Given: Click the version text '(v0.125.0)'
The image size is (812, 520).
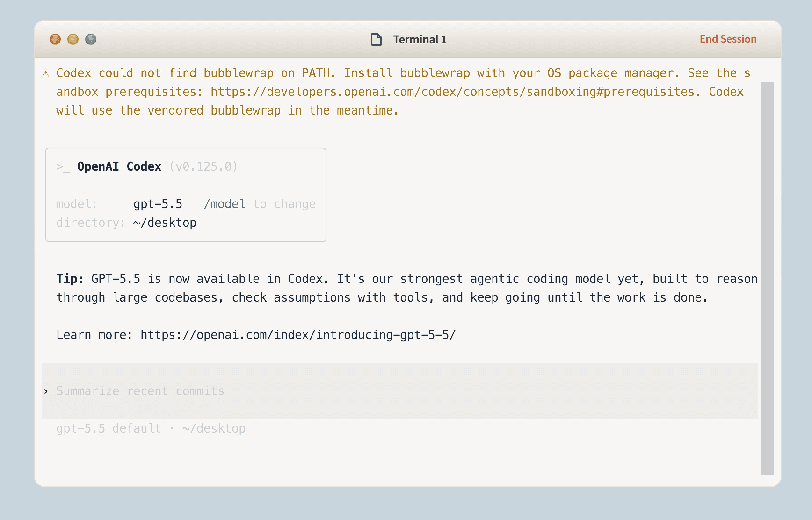Looking at the screenshot, I should [x=203, y=166].
